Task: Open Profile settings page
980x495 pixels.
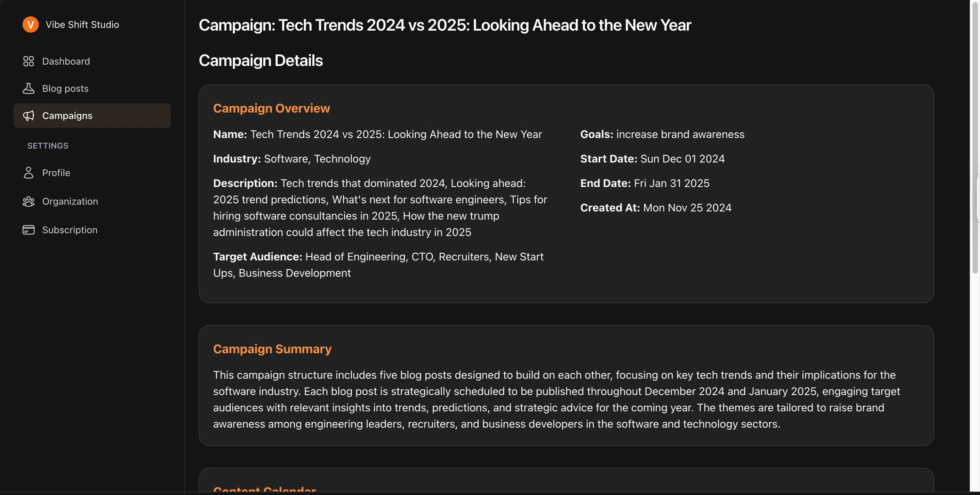Action: [56, 173]
